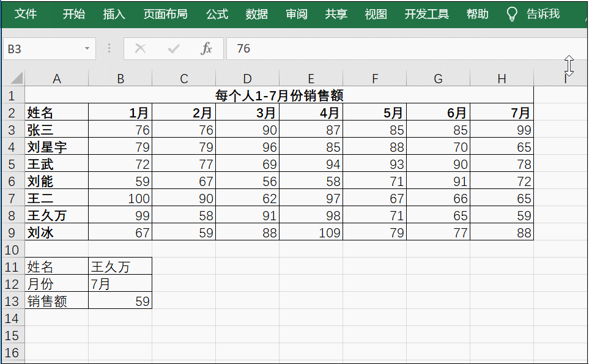The width and height of the screenshot is (589, 364).
Task: Select the 审阅 ribbon tab
Action: pos(296,13)
